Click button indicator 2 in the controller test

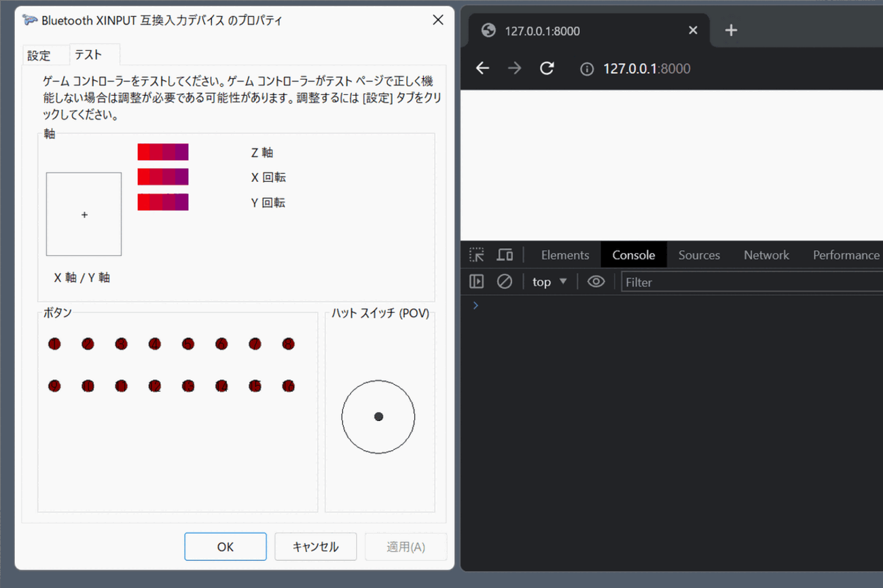point(88,344)
